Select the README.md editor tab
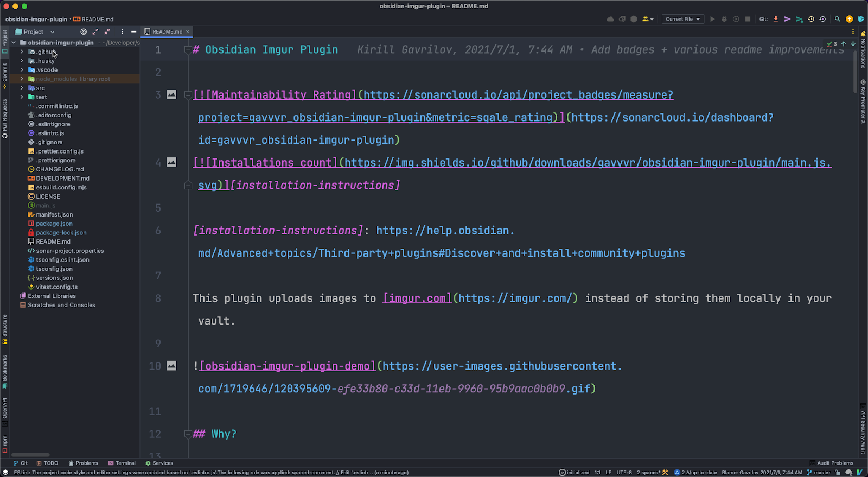Screen dimensions: 868x477 (x=167, y=31)
